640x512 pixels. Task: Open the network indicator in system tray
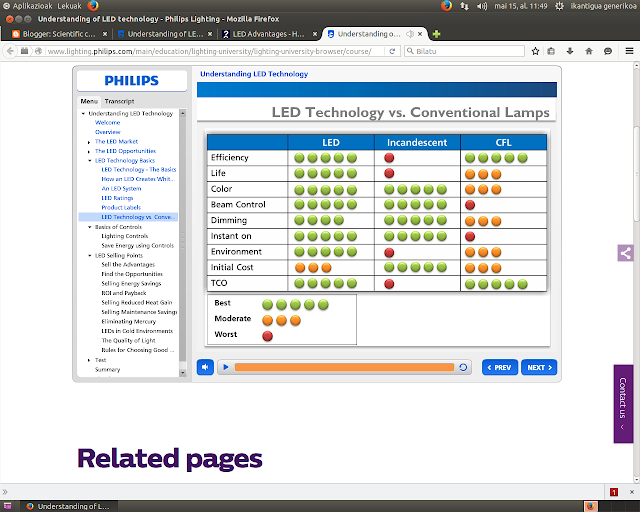pos(464,6)
